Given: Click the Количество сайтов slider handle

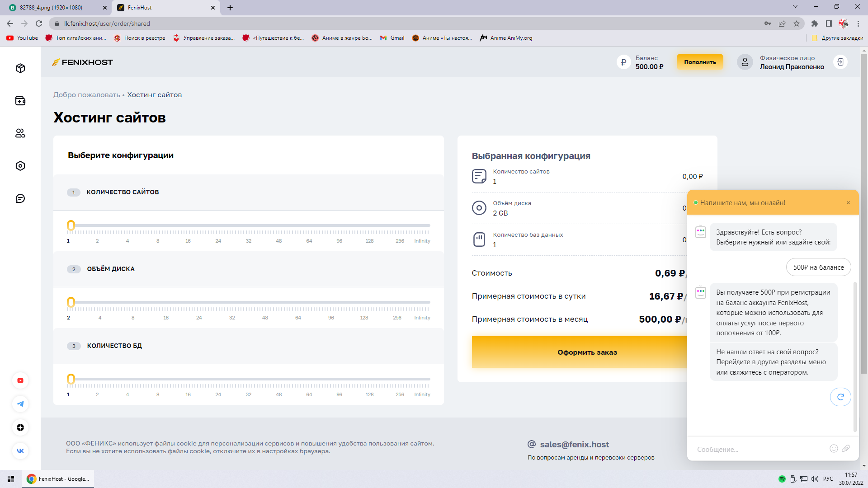Looking at the screenshot, I should point(71,225).
